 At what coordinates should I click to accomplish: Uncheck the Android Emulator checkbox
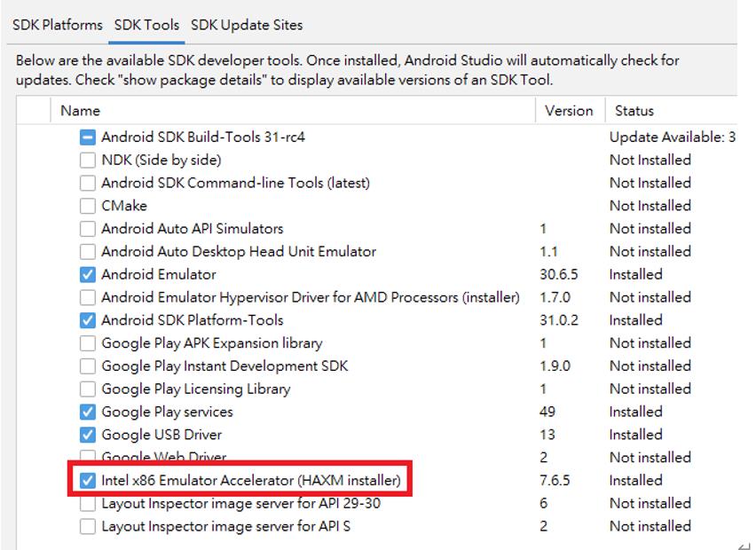(87, 275)
